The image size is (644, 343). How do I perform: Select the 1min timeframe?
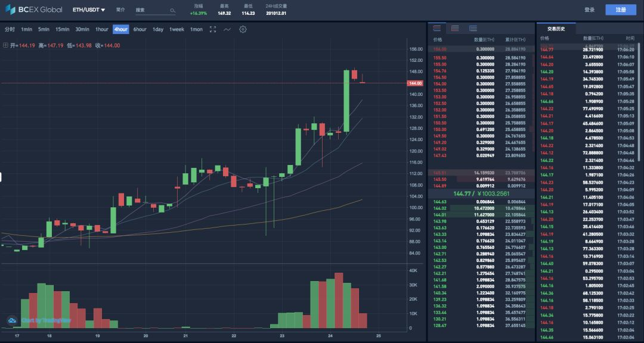(x=27, y=29)
